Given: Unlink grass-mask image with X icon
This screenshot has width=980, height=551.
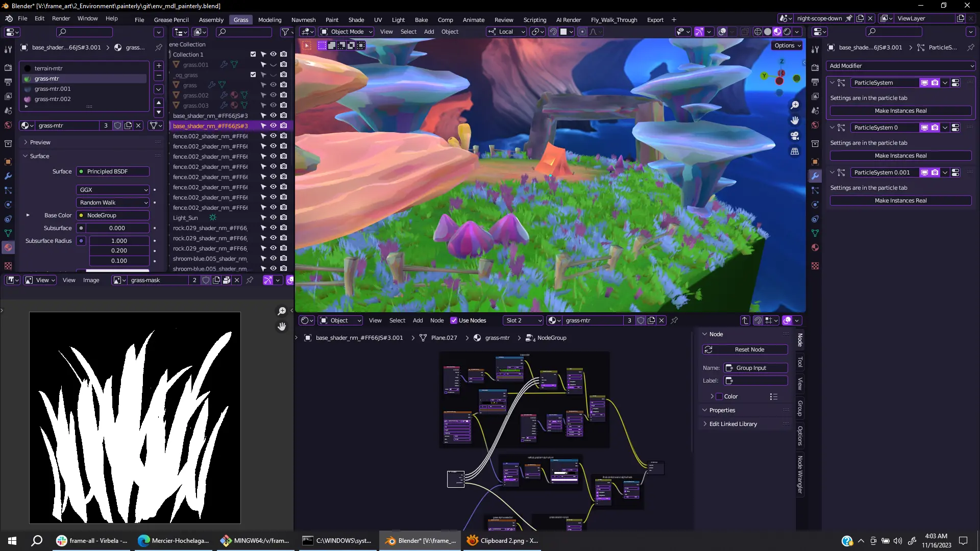Looking at the screenshot, I should [x=237, y=280].
